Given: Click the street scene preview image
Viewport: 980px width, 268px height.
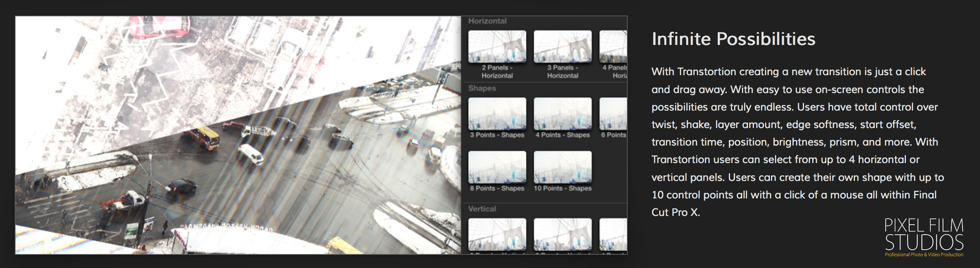Looking at the screenshot, I should coord(238,135).
